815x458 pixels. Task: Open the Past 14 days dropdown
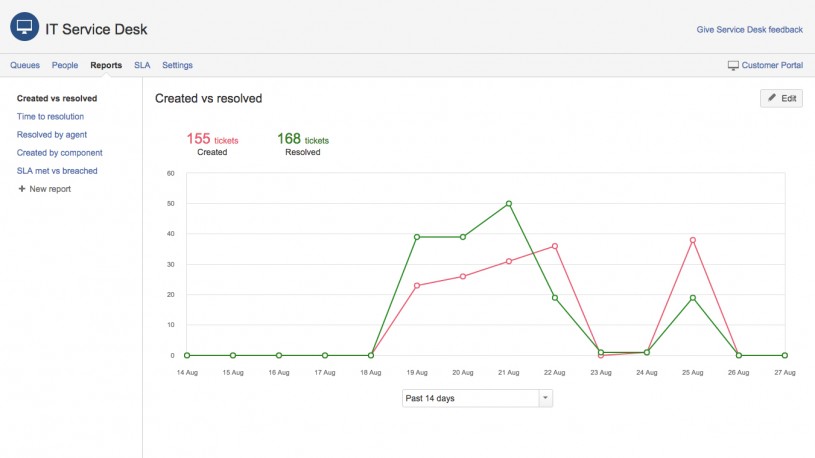[477, 398]
